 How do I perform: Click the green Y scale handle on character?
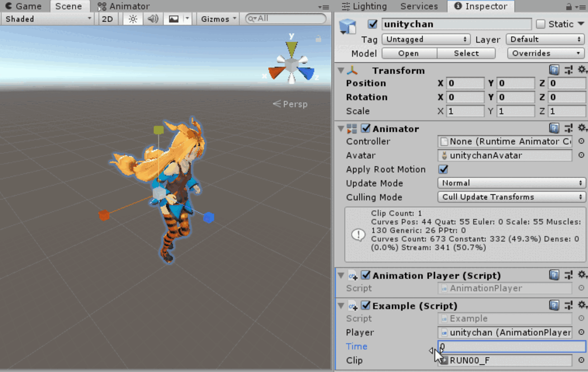pyautogui.click(x=158, y=130)
